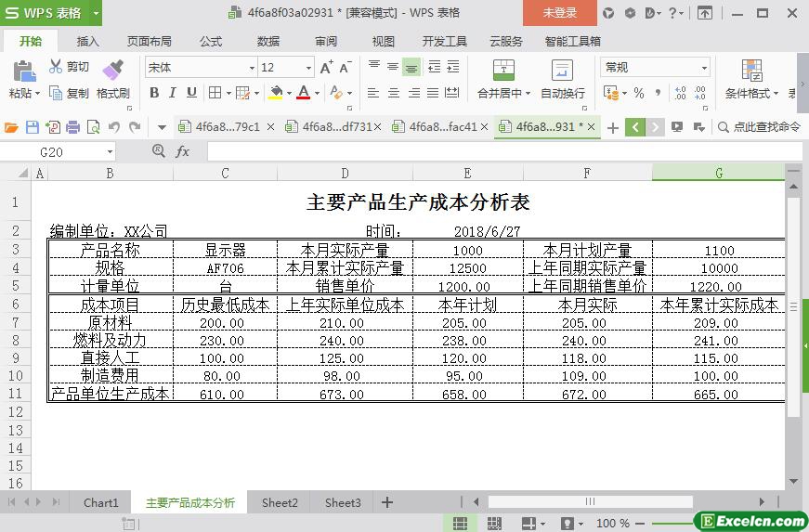This screenshot has width=809, height=532.
Task: Click the Merge and Center icon
Action: [503, 71]
